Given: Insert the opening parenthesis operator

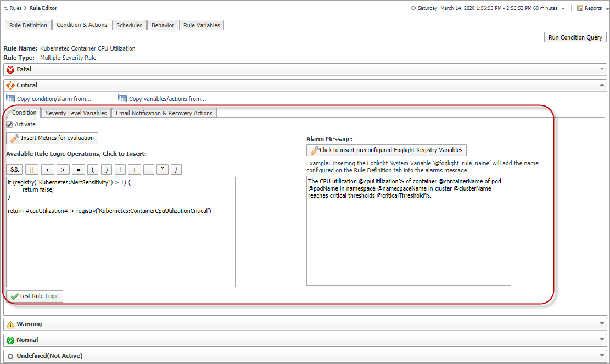Looking at the screenshot, I should (93, 170).
